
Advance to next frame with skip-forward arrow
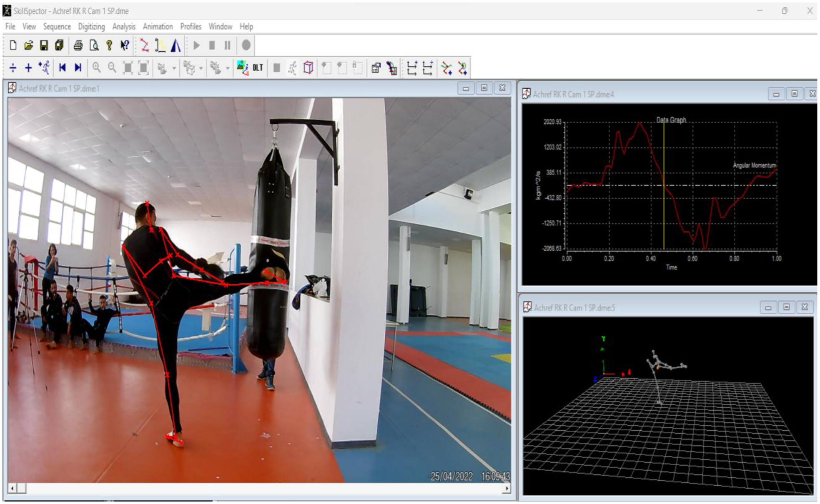click(x=78, y=67)
